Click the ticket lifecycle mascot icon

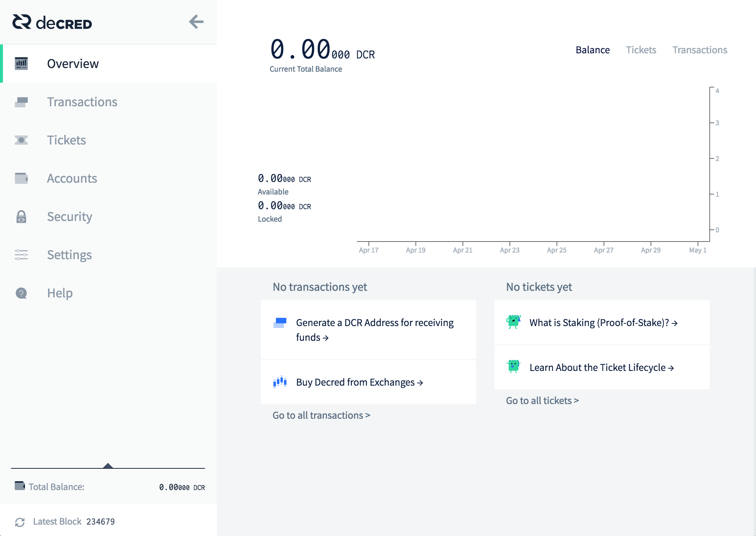(514, 366)
